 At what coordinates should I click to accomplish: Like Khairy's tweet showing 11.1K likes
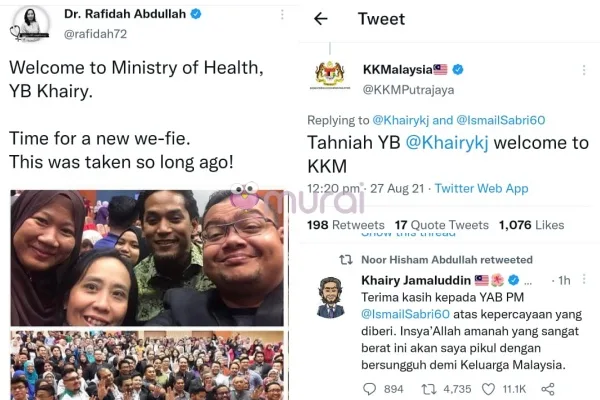click(x=488, y=389)
